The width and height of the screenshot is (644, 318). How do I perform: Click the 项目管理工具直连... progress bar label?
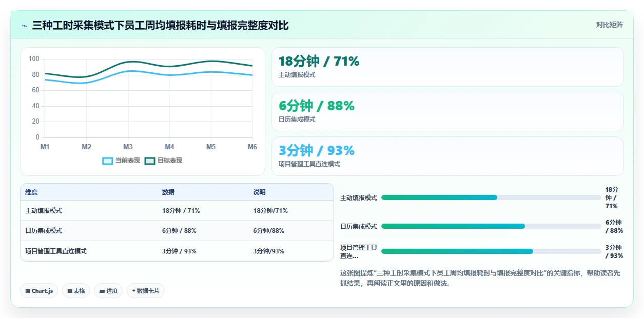pyautogui.click(x=359, y=251)
